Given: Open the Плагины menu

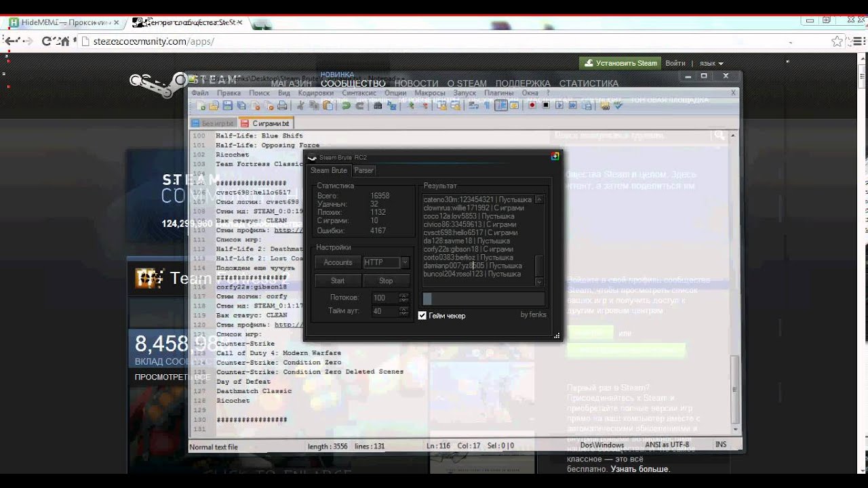Looking at the screenshot, I should pos(499,93).
